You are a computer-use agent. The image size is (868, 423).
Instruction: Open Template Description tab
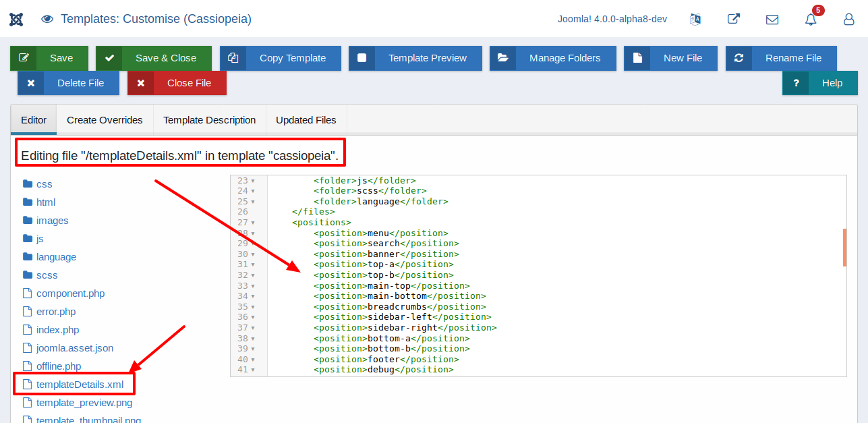210,120
